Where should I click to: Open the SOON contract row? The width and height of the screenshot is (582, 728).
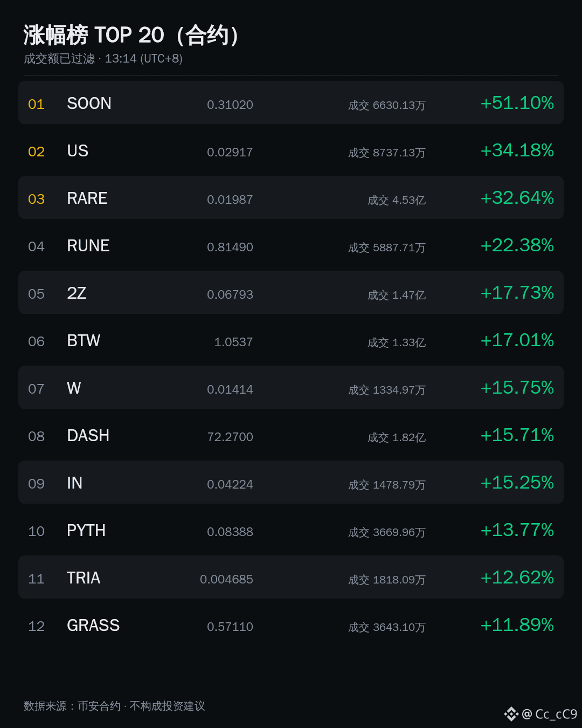[x=291, y=102]
